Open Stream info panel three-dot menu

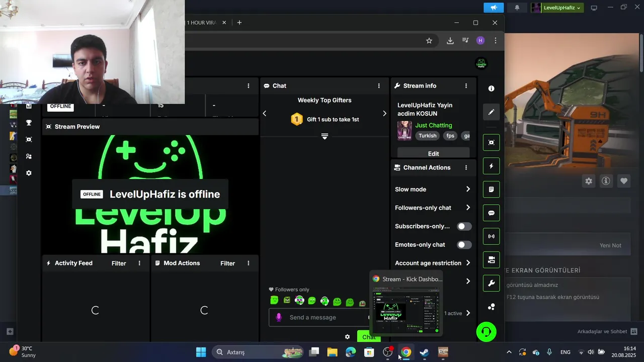tap(466, 86)
